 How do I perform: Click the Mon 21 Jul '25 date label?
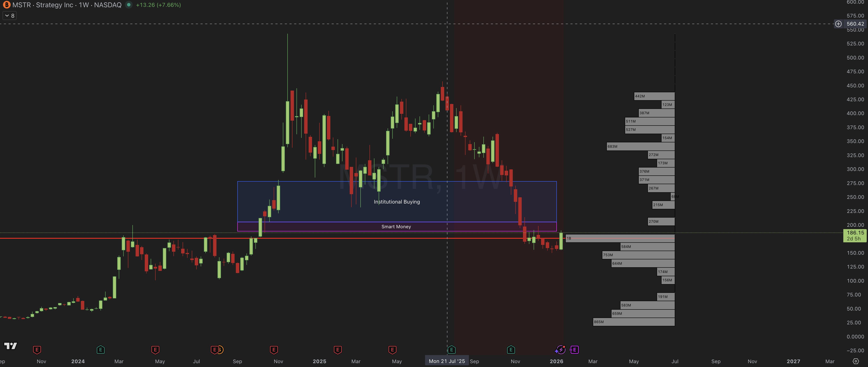click(x=447, y=361)
